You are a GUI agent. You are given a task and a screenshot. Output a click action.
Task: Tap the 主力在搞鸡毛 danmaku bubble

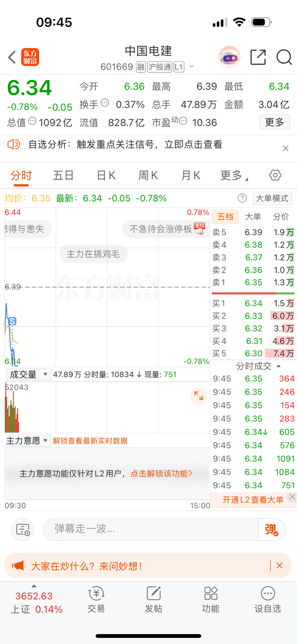pyautogui.click(x=93, y=254)
